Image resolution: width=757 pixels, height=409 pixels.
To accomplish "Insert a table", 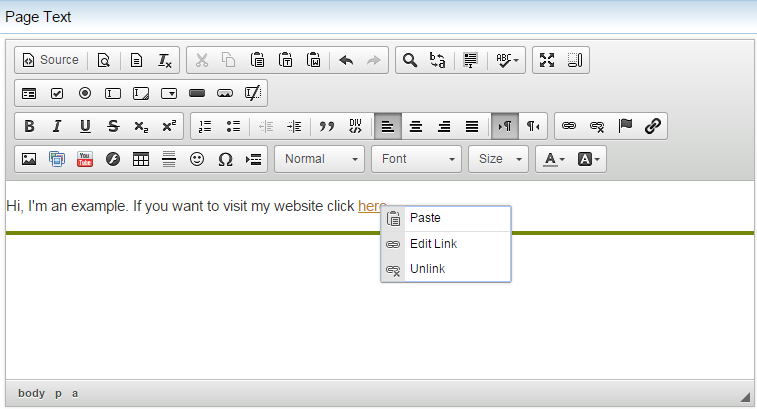I will pos(141,159).
